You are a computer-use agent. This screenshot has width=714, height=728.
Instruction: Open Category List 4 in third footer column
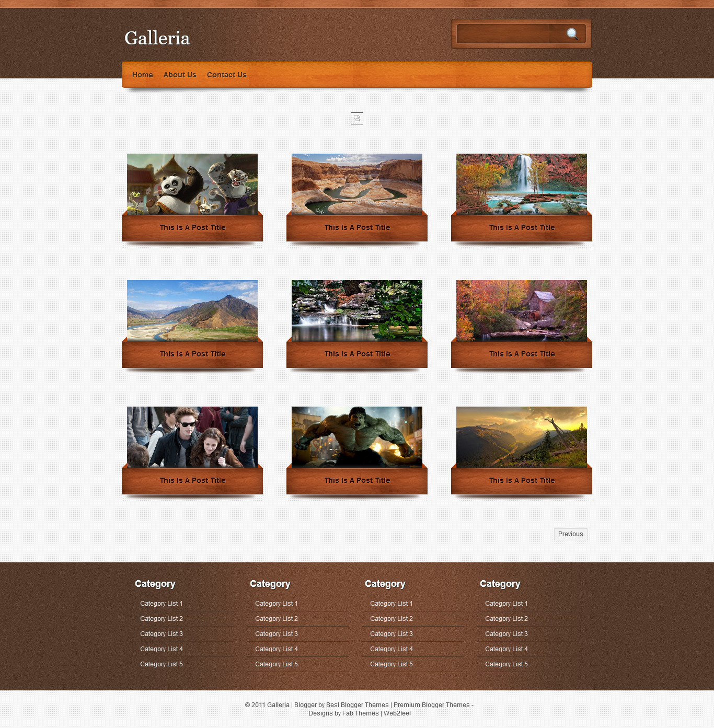point(391,649)
